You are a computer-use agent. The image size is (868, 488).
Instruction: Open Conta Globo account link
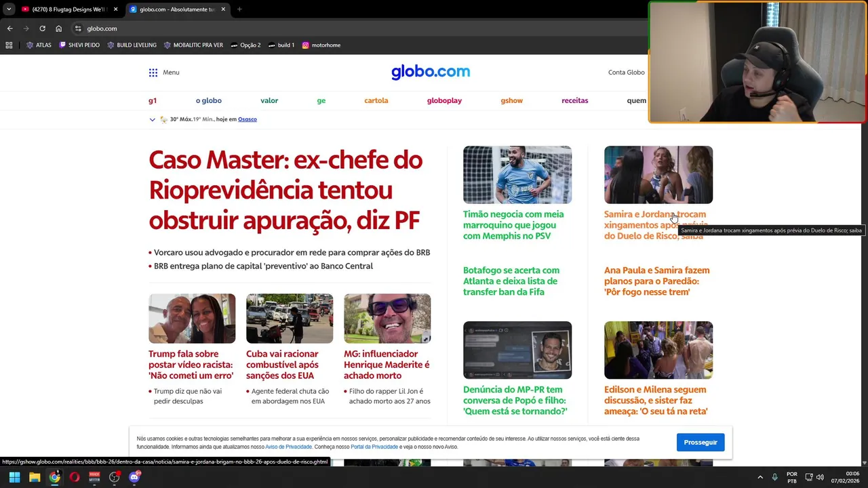(627, 73)
